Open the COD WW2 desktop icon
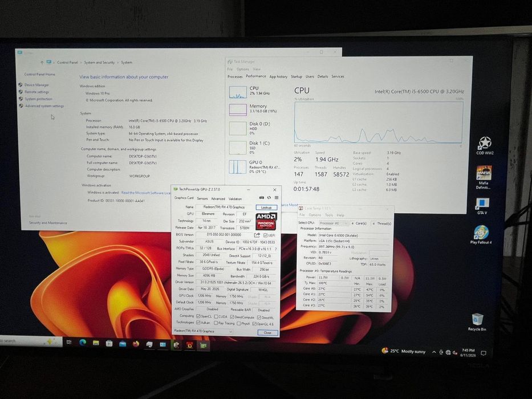Screen dimensions: 532x399 (485, 146)
